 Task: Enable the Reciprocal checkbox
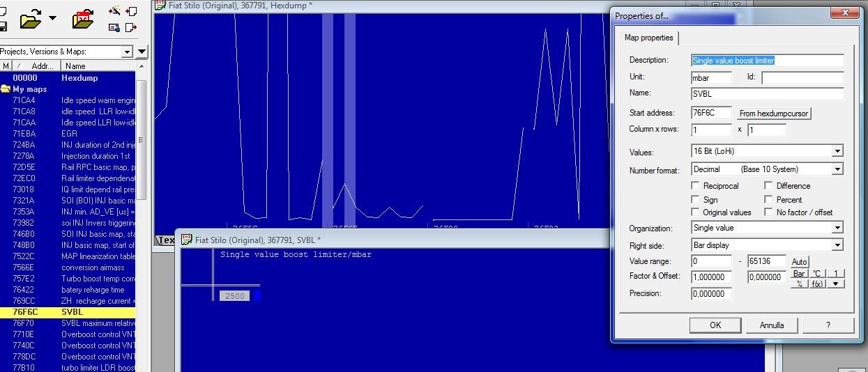[695, 186]
